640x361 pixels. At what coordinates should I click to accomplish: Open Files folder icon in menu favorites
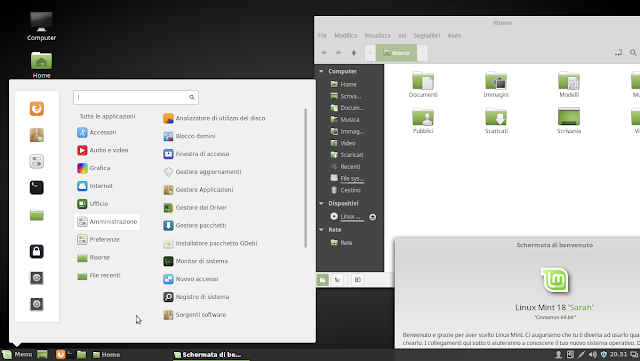pos(37,215)
